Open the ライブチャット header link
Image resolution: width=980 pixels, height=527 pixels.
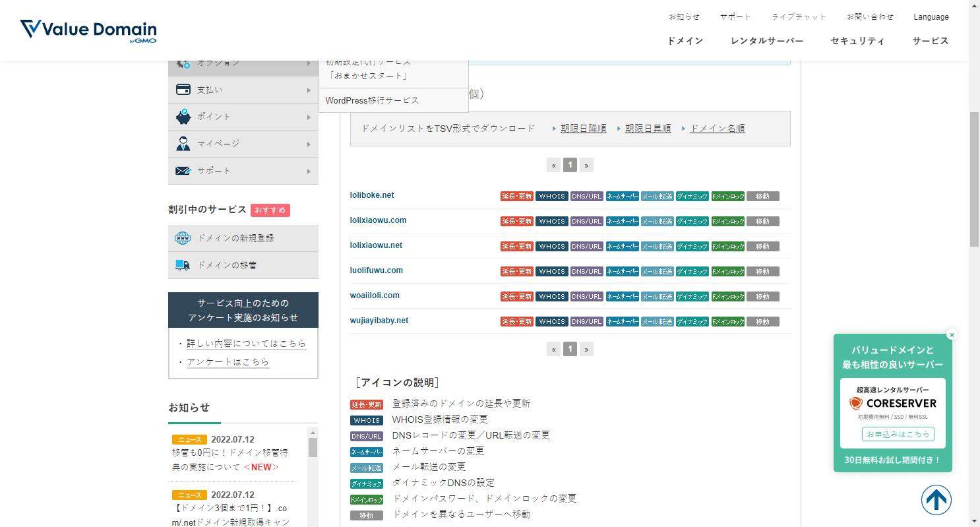tap(799, 17)
